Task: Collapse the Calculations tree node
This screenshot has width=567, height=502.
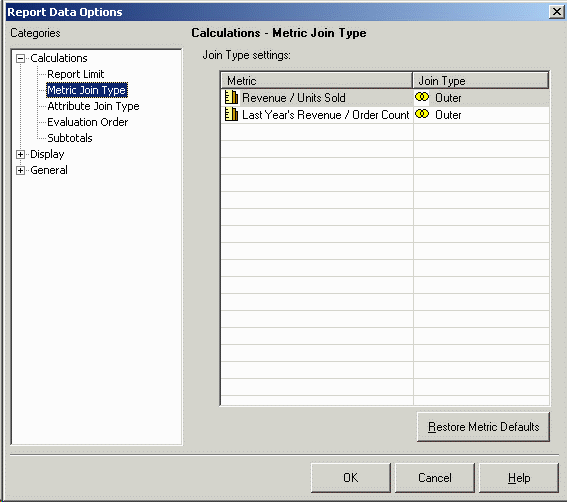Action: tap(21, 58)
